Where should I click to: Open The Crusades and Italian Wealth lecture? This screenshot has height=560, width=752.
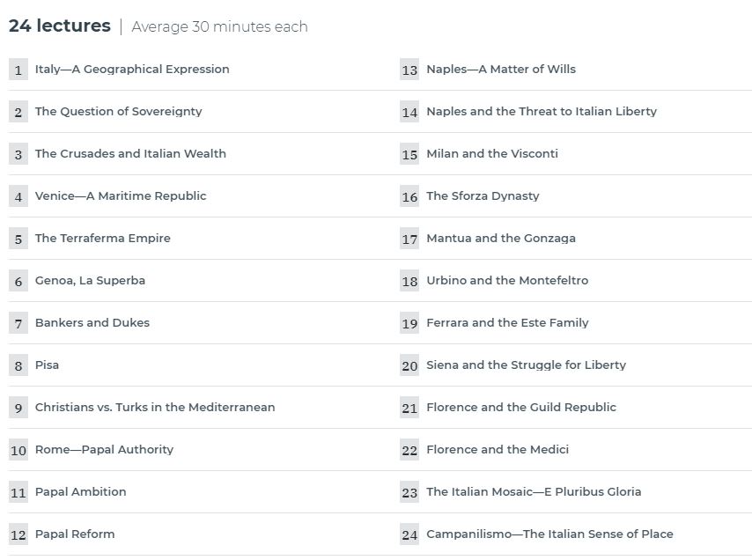coord(130,154)
